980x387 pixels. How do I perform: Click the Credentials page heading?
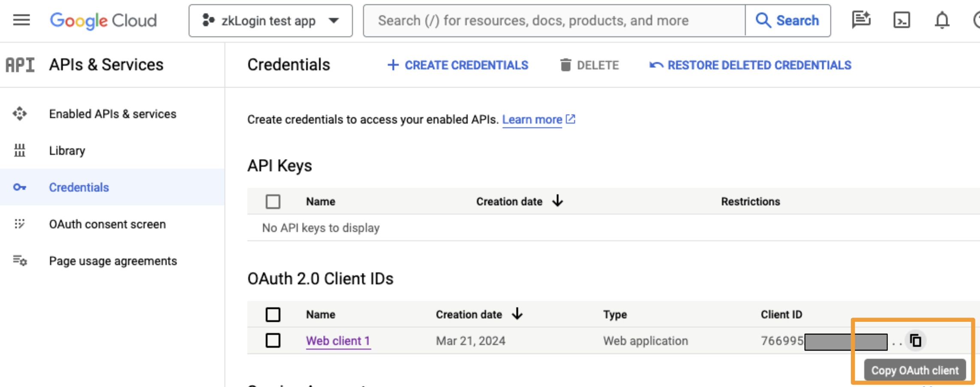pyautogui.click(x=289, y=65)
